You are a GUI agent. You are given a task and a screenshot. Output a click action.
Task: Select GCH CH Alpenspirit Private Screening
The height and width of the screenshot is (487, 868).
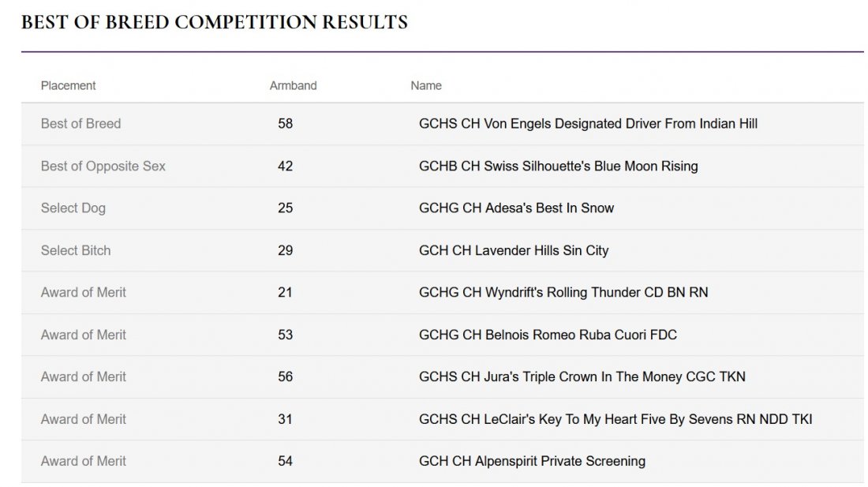[x=532, y=461]
